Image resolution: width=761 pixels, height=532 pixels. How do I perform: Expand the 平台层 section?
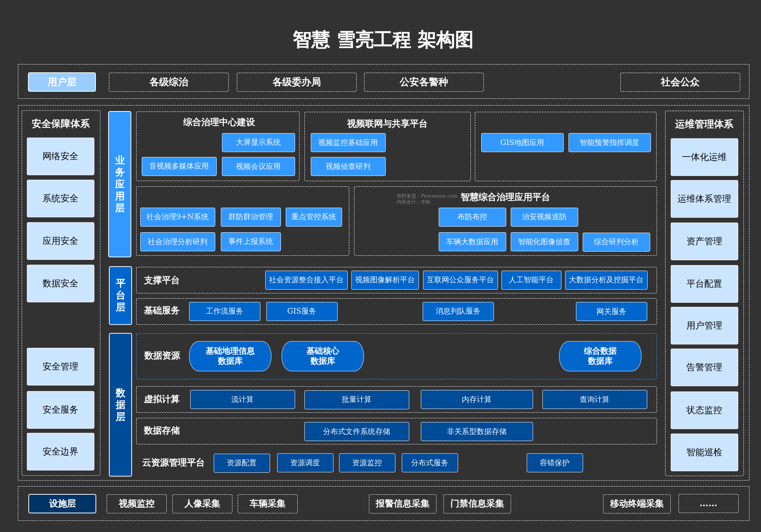(120, 296)
